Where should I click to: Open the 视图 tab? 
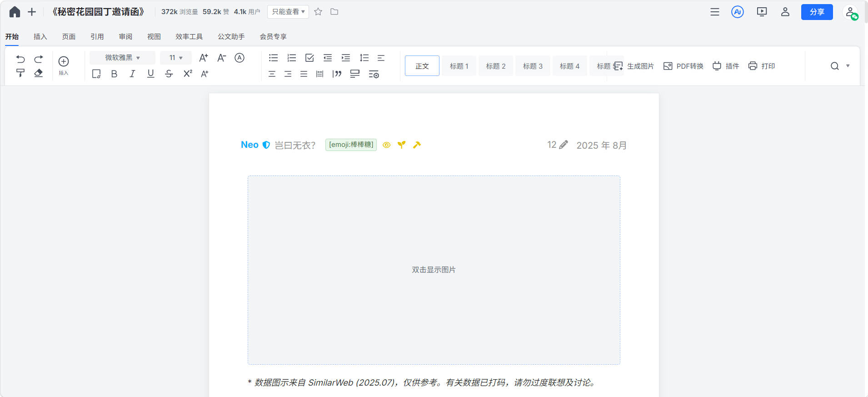tap(154, 36)
